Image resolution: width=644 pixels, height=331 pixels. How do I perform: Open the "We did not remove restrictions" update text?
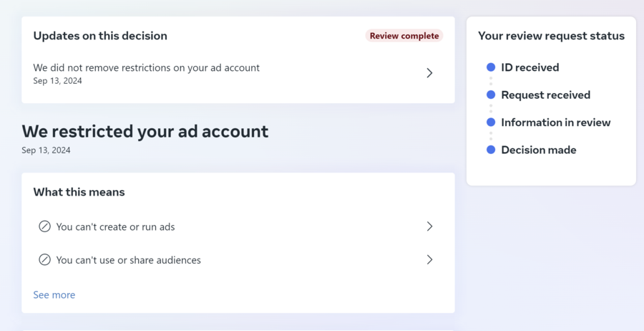(146, 68)
